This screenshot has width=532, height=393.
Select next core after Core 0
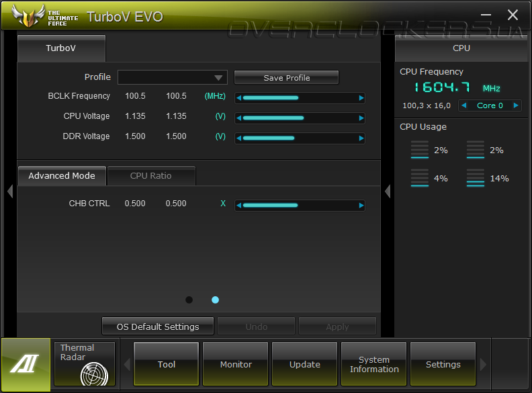click(x=516, y=105)
